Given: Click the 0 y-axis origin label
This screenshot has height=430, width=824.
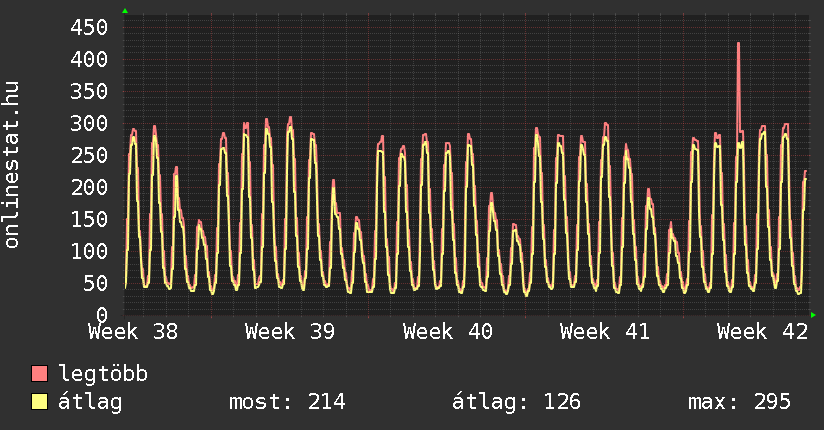Looking at the screenshot, I should [100, 314].
